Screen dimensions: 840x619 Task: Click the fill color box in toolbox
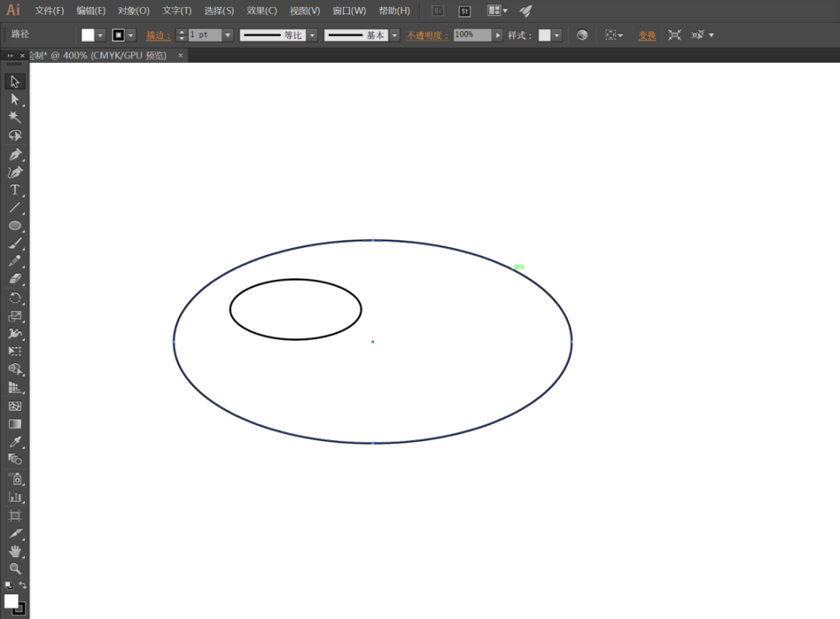pos(11,601)
